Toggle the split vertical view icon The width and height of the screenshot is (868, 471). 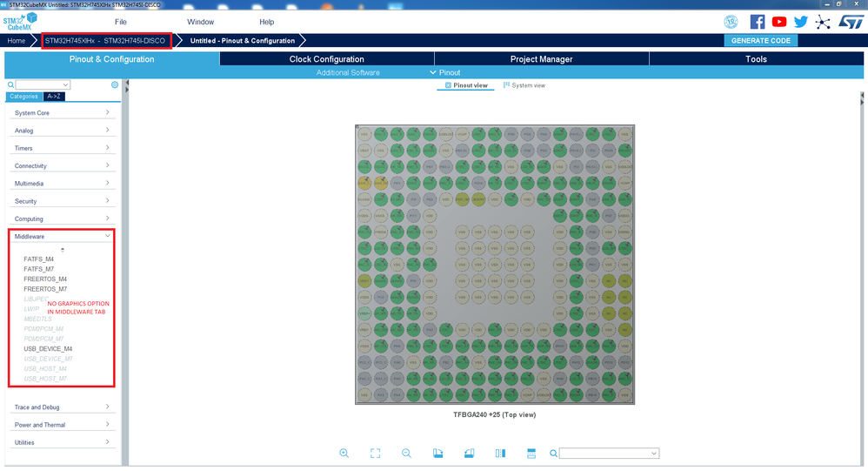[500, 454]
